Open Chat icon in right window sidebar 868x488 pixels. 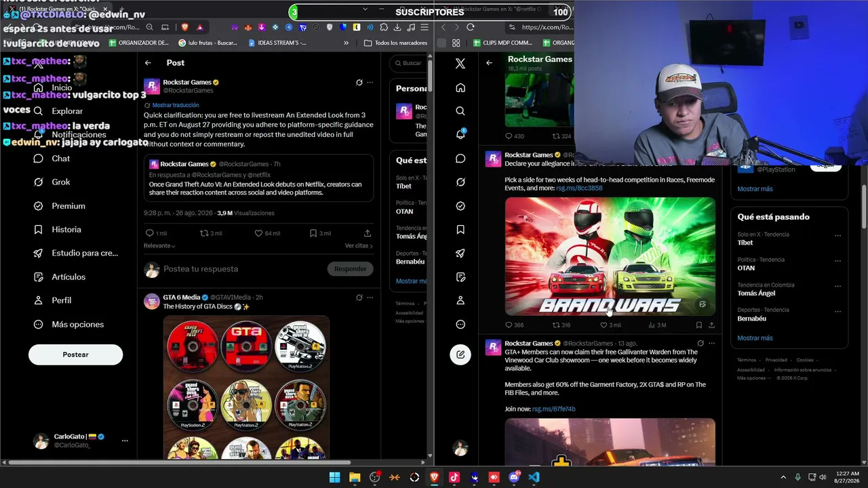460,159
